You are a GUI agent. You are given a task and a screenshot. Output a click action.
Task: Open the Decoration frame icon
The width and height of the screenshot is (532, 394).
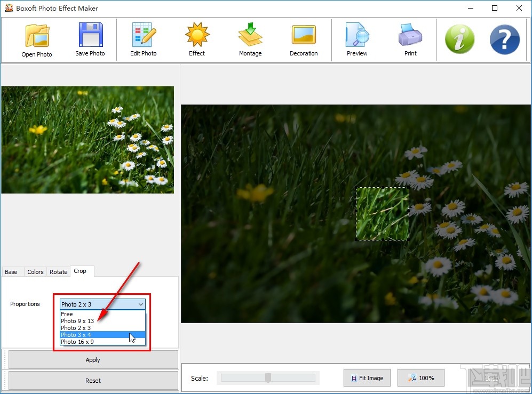(304, 35)
